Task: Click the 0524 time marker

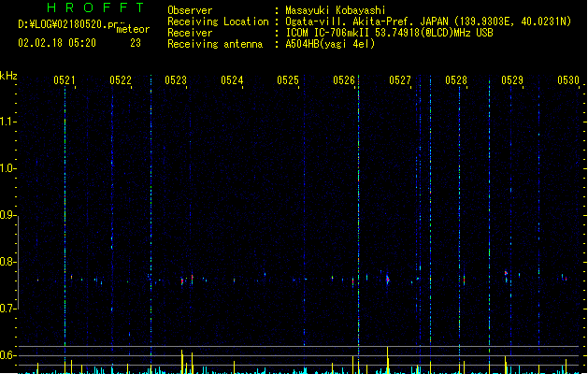Action: click(232, 80)
